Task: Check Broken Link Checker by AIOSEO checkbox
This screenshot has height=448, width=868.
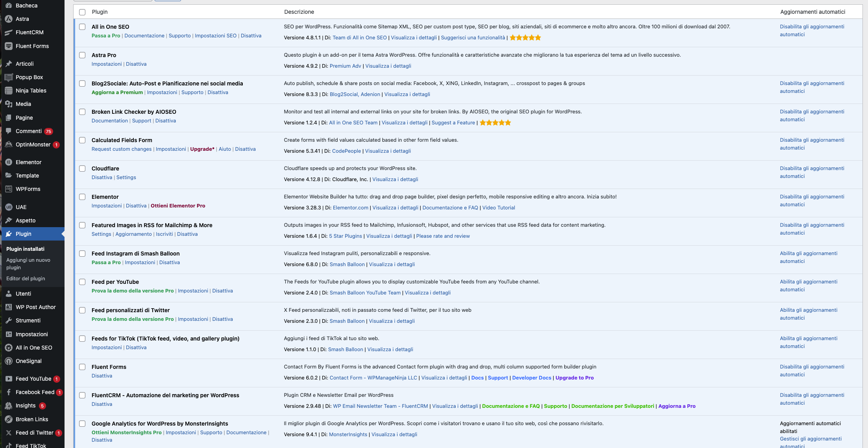Action: click(82, 112)
